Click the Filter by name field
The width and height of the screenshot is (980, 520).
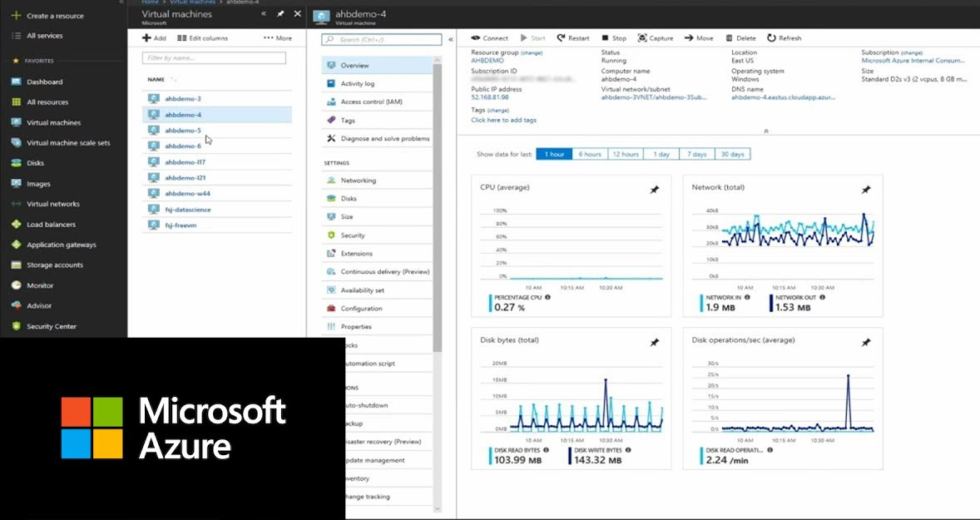[214, 58]
